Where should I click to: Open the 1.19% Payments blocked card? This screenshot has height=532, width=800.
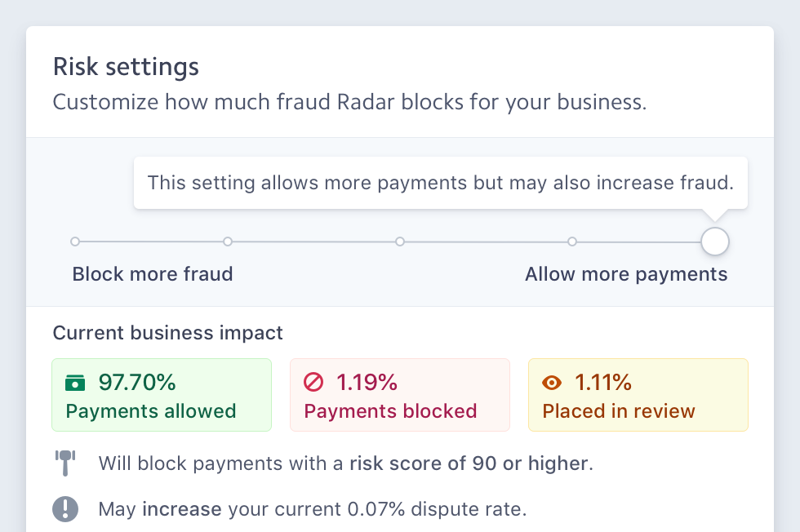(400, 395)
